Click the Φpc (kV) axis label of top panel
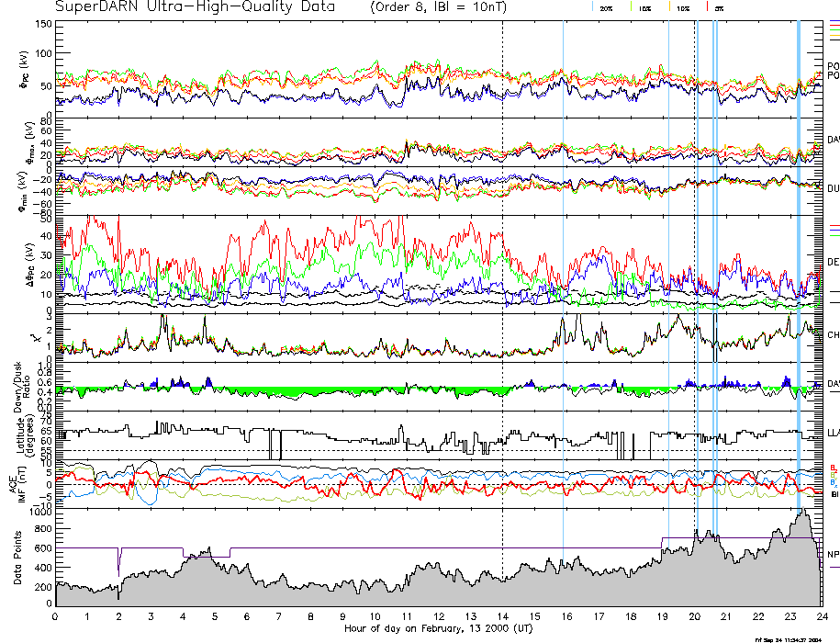This screenshot has height=643, width=840. coord(25,70)
